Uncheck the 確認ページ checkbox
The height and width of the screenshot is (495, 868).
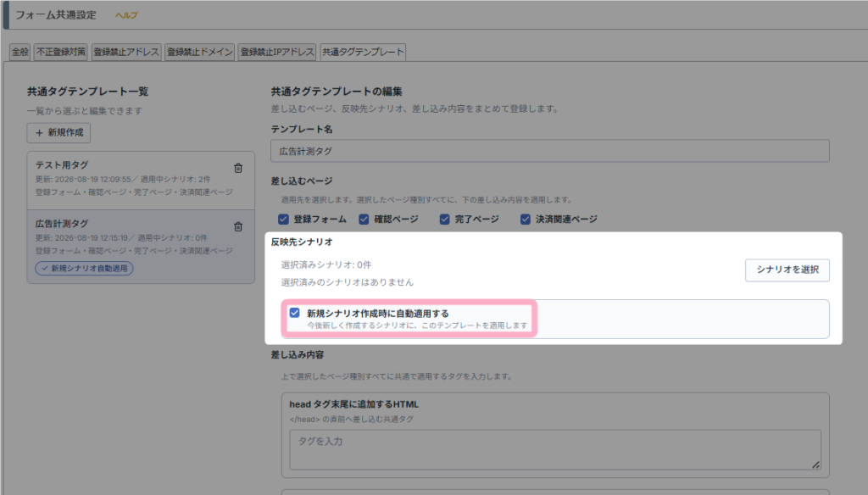click(364, 220)
